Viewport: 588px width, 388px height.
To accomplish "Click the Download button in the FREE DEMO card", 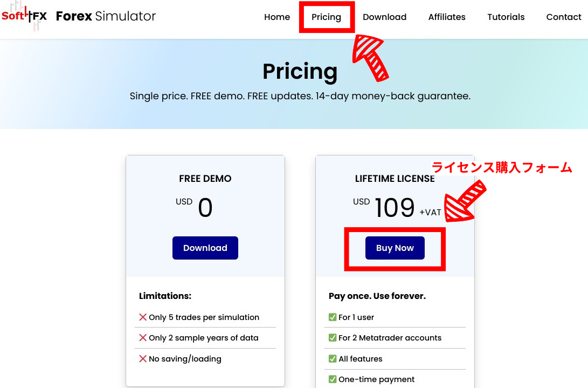I will tap(205, 248).
